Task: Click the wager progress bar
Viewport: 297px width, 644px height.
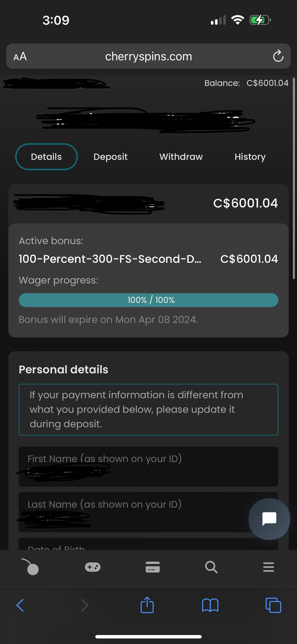Action: click(x=148, y=300)
